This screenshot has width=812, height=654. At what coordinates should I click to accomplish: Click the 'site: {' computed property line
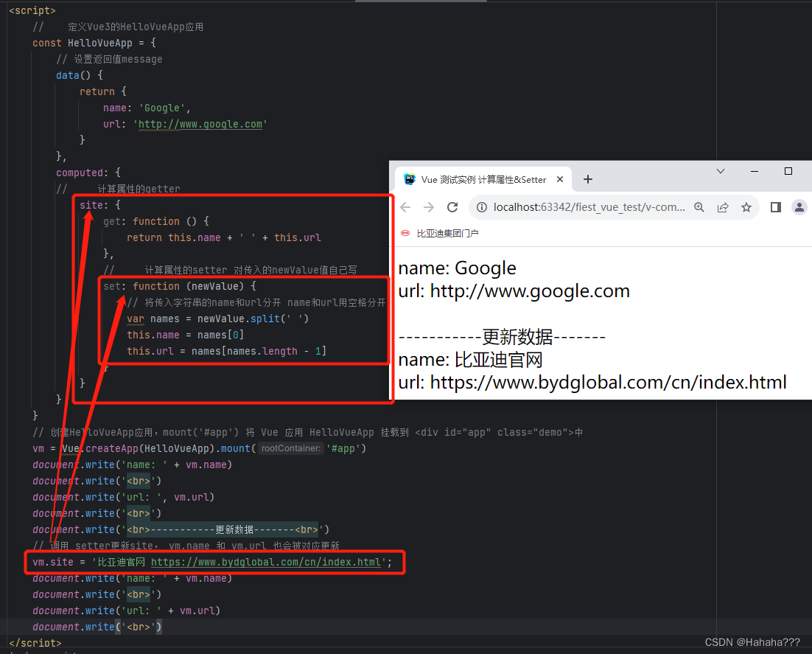tap(100, 205)
